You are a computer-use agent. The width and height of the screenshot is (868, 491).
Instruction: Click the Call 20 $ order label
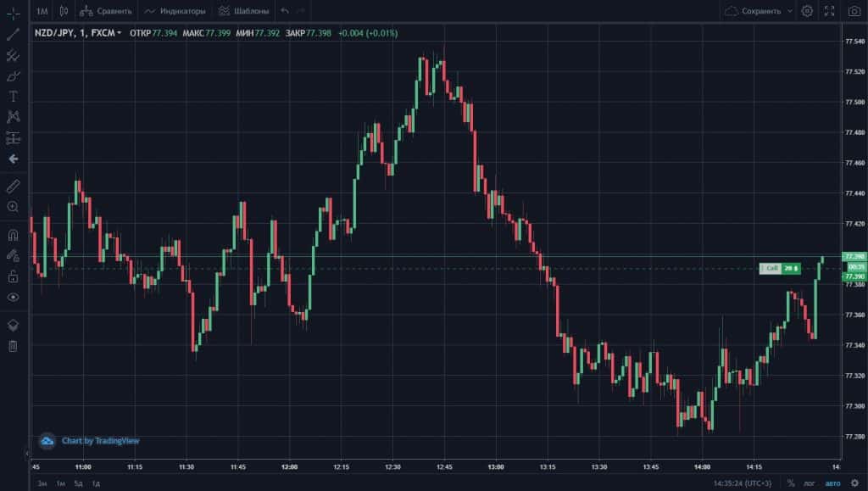coord(780,269)
